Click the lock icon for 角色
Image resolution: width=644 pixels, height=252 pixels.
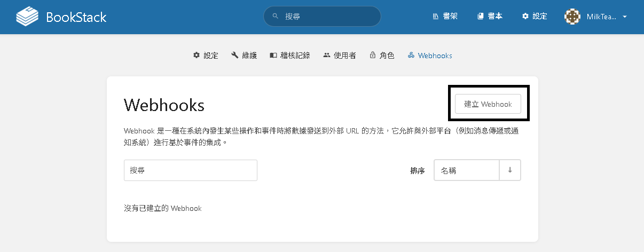tap(373, 56)
